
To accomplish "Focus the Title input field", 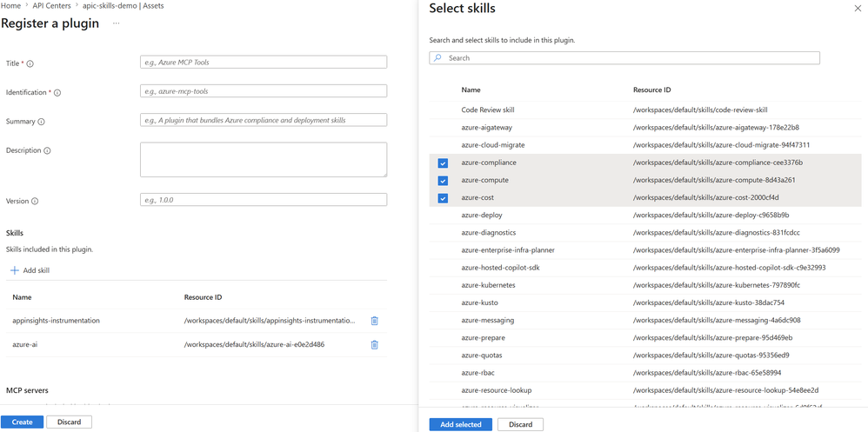I will pyautogui.click(x=264, y=62).
